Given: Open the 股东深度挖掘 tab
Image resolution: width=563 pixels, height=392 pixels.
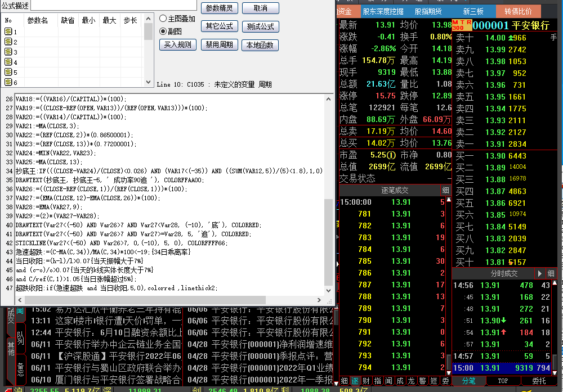Looking at the screenshot, I should point(383,11).
